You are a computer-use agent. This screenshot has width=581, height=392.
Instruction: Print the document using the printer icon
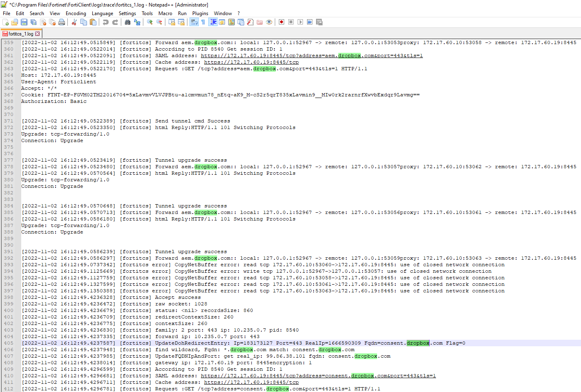point(62,22)
